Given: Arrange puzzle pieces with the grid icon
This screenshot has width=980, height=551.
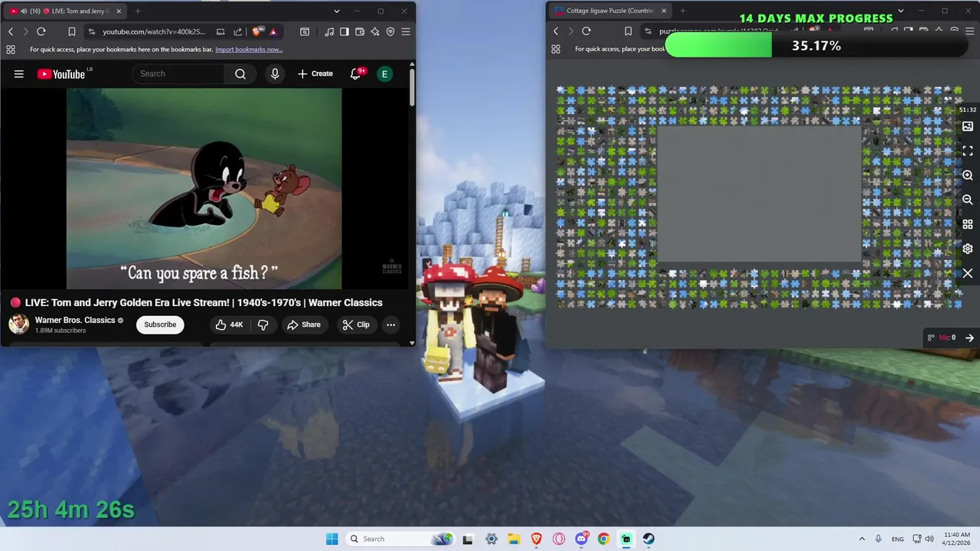Looking at the screenshot, I should pyautogui.click(x=968, y=224).
